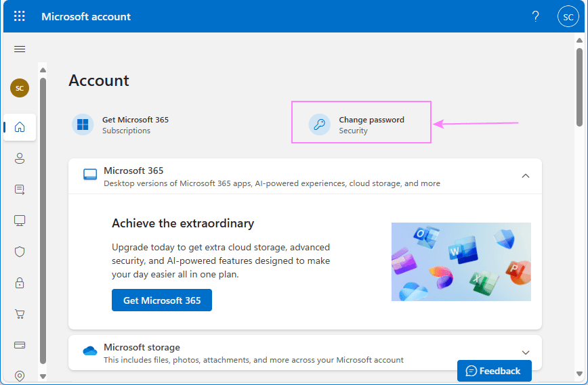Click the main page scrollbar thumb

(x=579, y=87)
